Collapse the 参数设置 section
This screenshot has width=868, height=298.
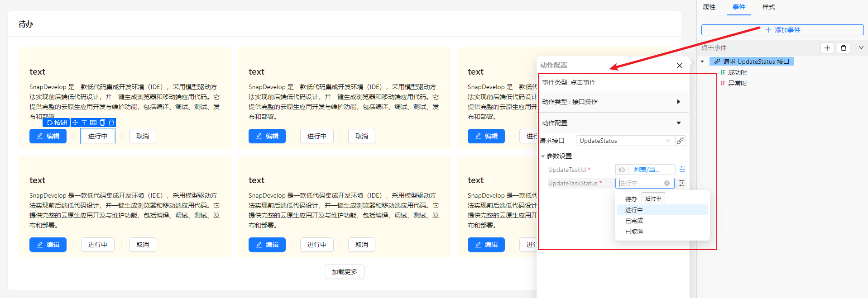[x=543, y=156]
